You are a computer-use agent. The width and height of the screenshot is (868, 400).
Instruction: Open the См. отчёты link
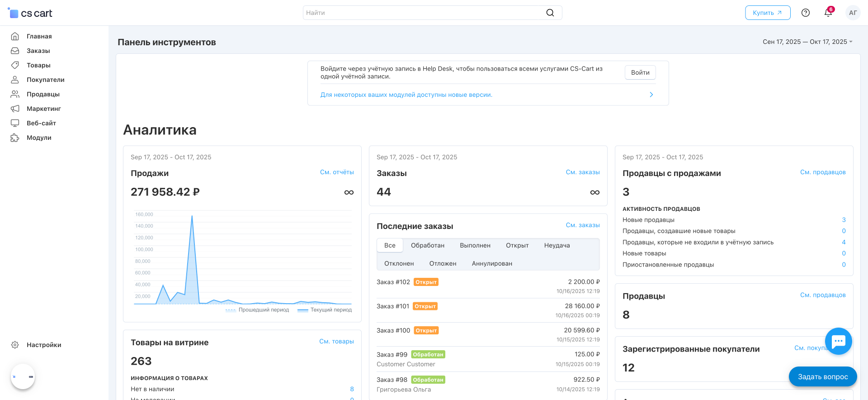pyautogui.click(x=336, y=172)
